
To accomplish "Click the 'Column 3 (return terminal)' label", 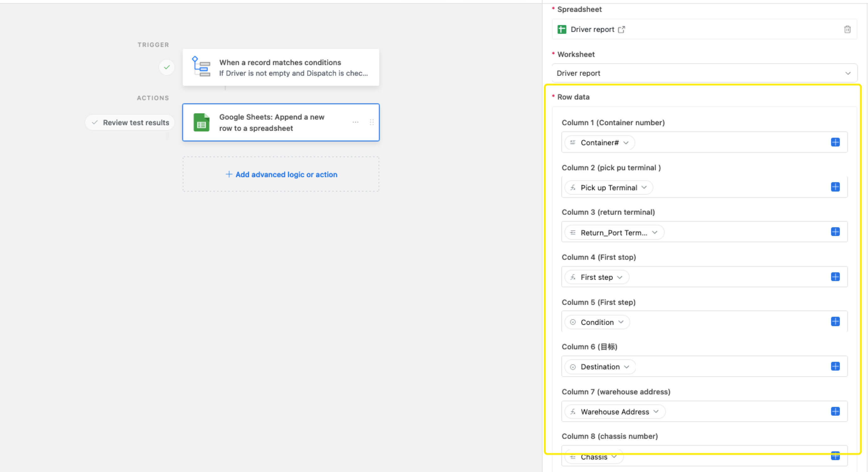I will pyautogui.click(x=608, y=212).
